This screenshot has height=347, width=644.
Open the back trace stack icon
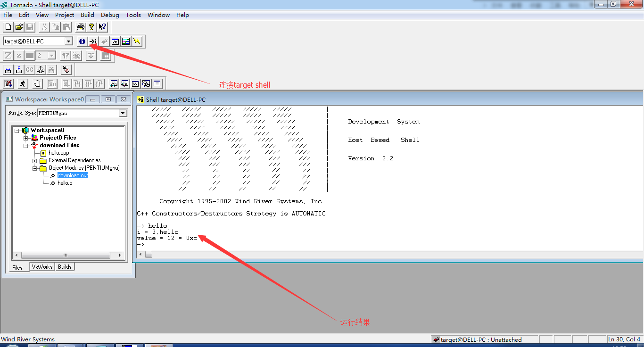pos(146,84)
